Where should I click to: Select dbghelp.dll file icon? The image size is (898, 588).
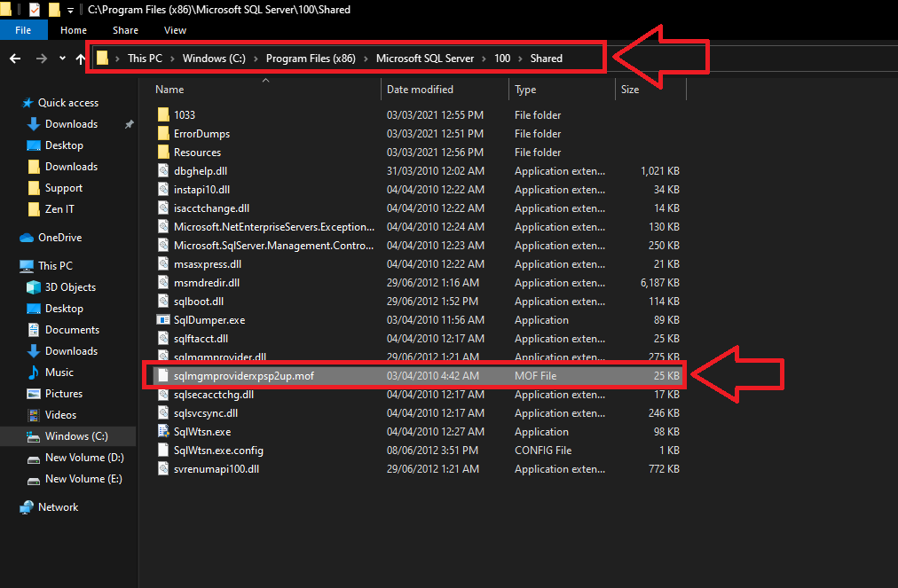coord(163,170)
